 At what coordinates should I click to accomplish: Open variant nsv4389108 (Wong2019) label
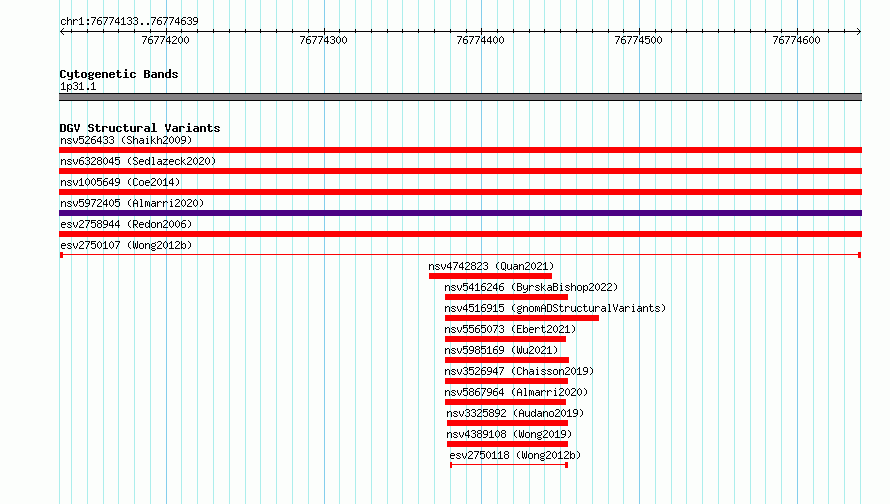pyautogui.click(x=509, y=434)
